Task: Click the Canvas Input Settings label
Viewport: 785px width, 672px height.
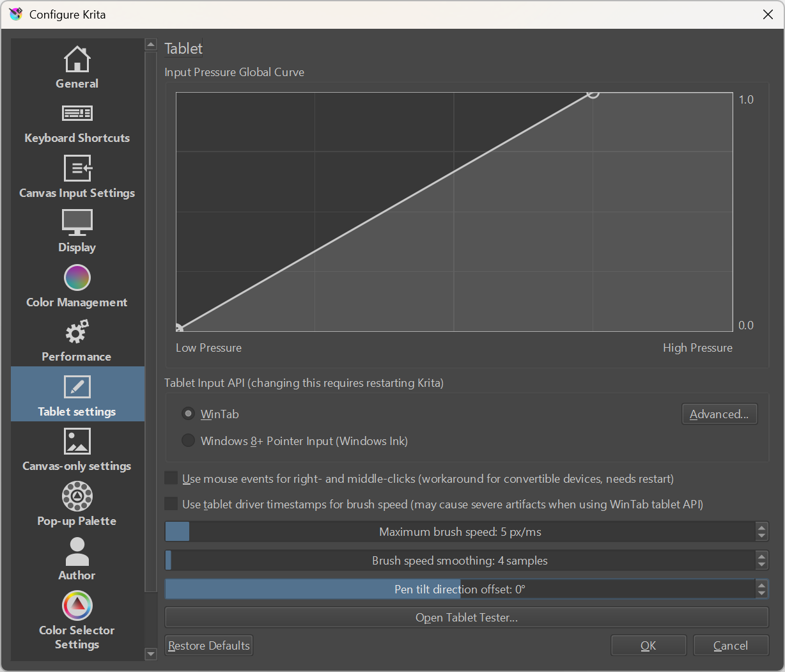Action: 77,193
